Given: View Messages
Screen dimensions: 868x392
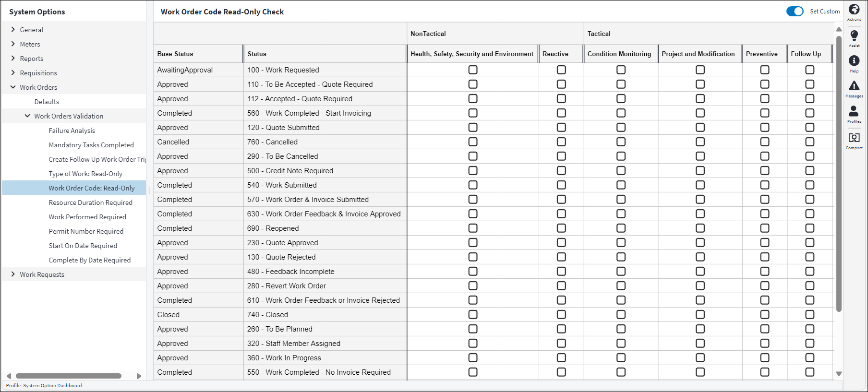Looking at the screenshot, I should coord(854,88).
